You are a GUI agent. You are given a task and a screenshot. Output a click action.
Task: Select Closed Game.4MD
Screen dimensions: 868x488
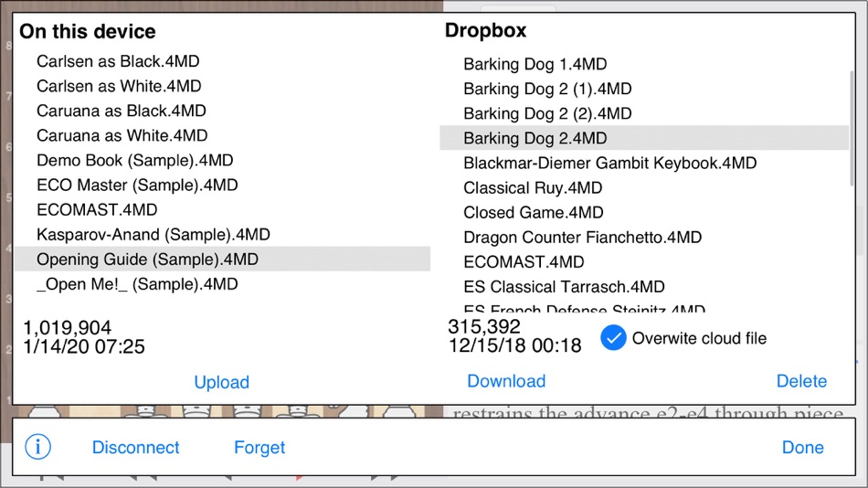(644, 212)
